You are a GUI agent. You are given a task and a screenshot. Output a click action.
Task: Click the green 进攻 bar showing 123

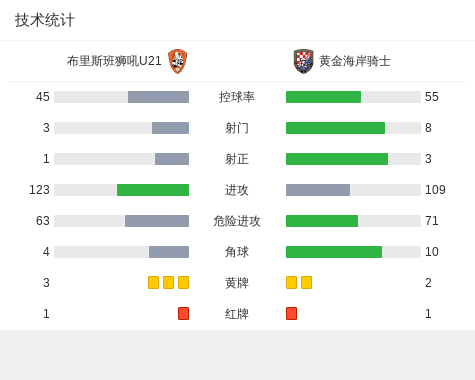point(153,190)
